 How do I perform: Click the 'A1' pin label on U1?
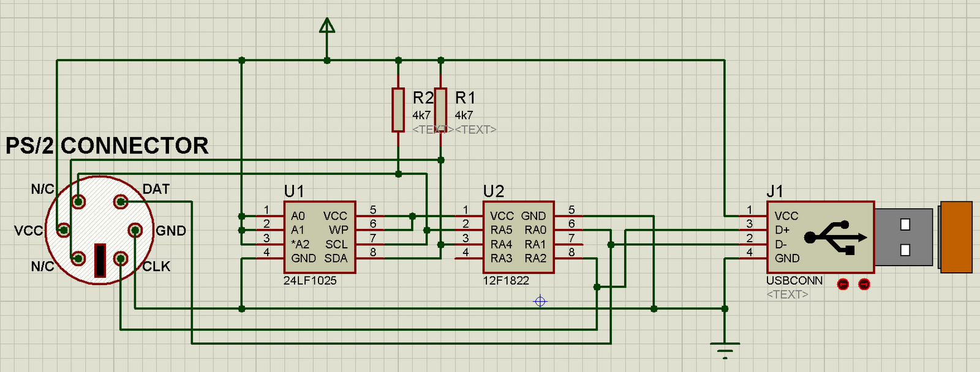[x=298, y=230]
